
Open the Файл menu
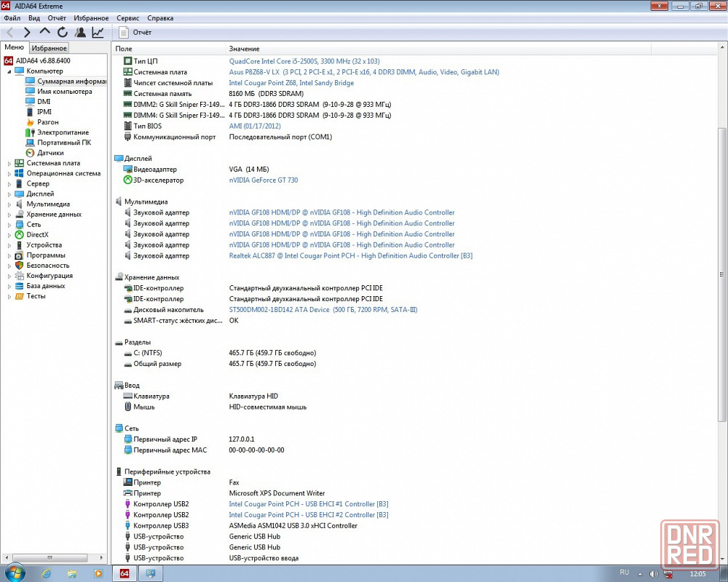point(12,18)
